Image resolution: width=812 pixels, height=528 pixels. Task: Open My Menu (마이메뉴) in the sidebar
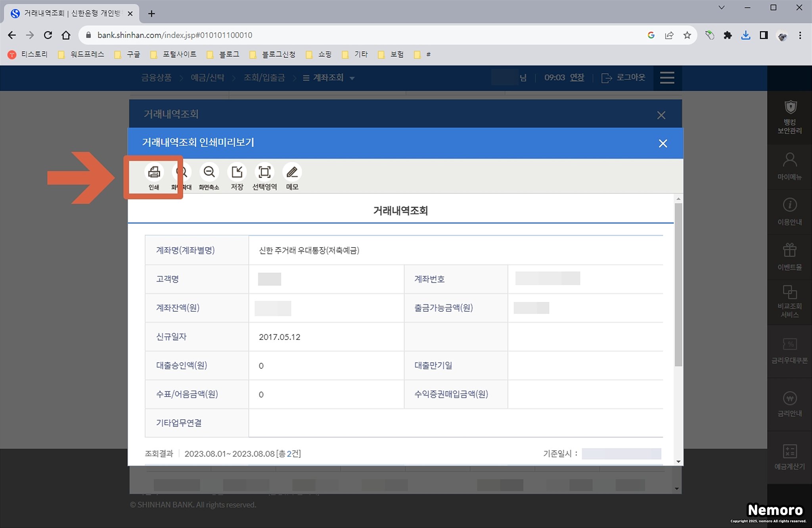coord(789,167)
